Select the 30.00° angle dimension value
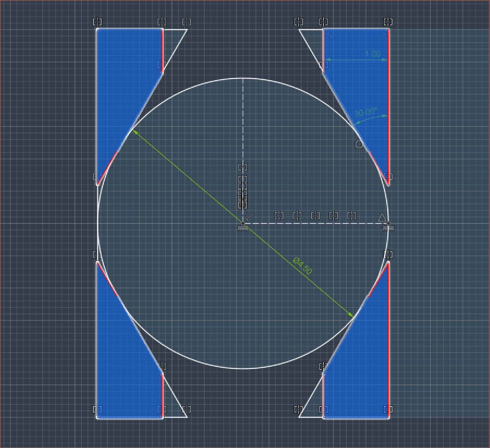 pos(366,112)
